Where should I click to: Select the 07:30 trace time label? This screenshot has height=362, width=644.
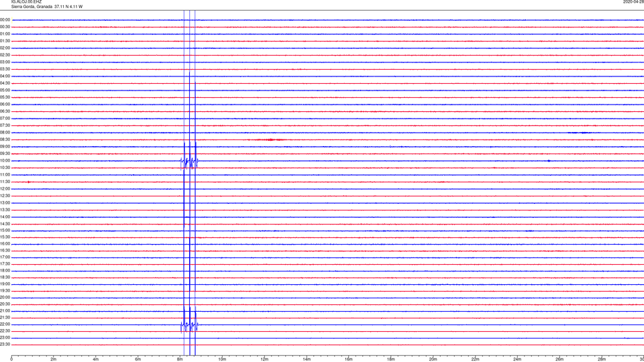pos(5,125)
